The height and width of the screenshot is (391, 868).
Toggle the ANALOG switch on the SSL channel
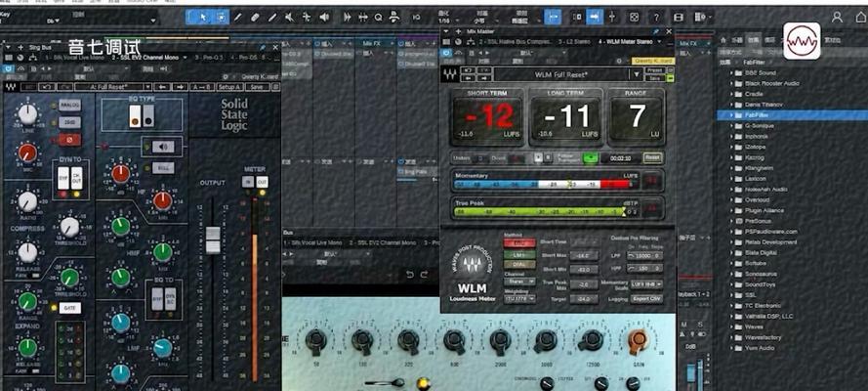point(69,106)
